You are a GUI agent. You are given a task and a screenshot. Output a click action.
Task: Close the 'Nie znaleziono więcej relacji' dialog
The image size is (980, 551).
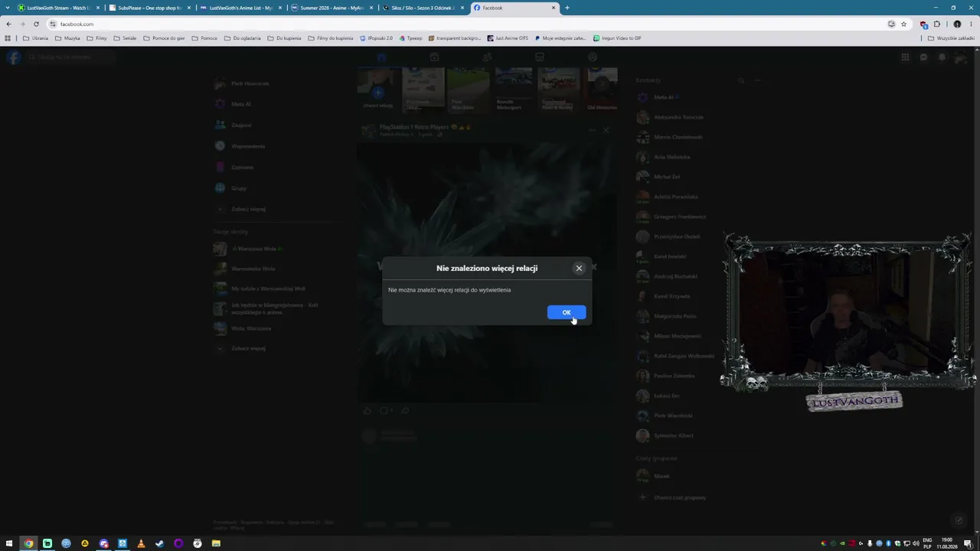(x=579, y=268)
